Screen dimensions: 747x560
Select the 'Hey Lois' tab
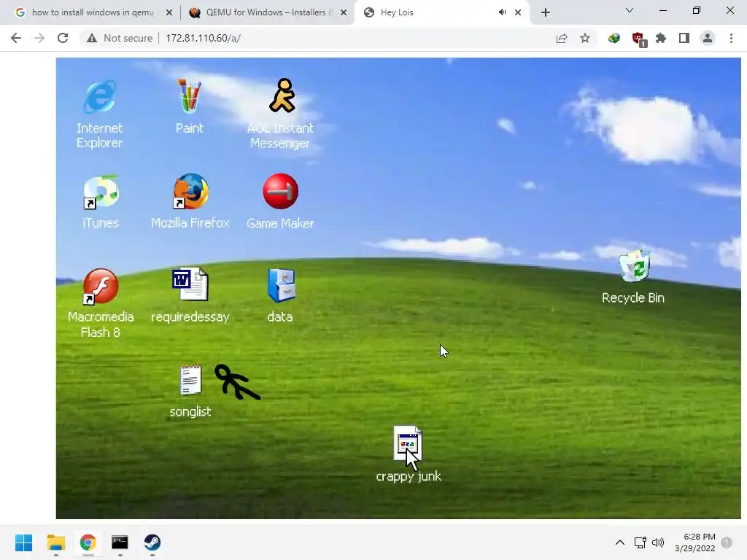pos(442,12)
